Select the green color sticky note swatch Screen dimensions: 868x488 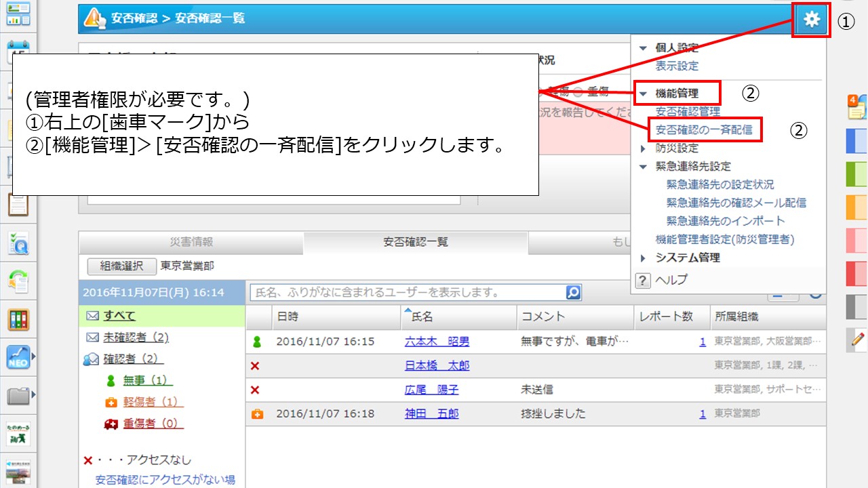[x=857, y=174]
